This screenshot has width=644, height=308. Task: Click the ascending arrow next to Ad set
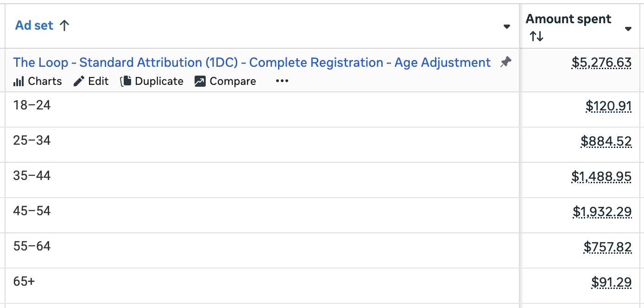(x=64, y=26)
